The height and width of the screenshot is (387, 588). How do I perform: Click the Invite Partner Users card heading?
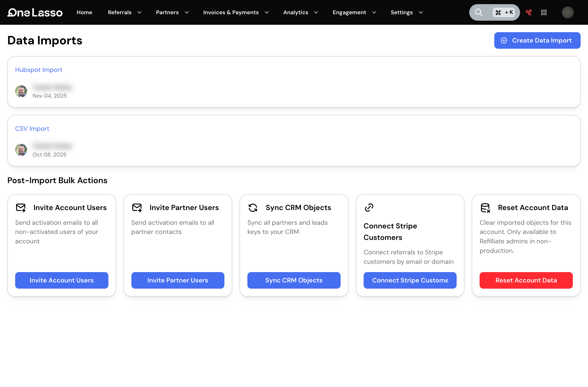tap(184, 208)
